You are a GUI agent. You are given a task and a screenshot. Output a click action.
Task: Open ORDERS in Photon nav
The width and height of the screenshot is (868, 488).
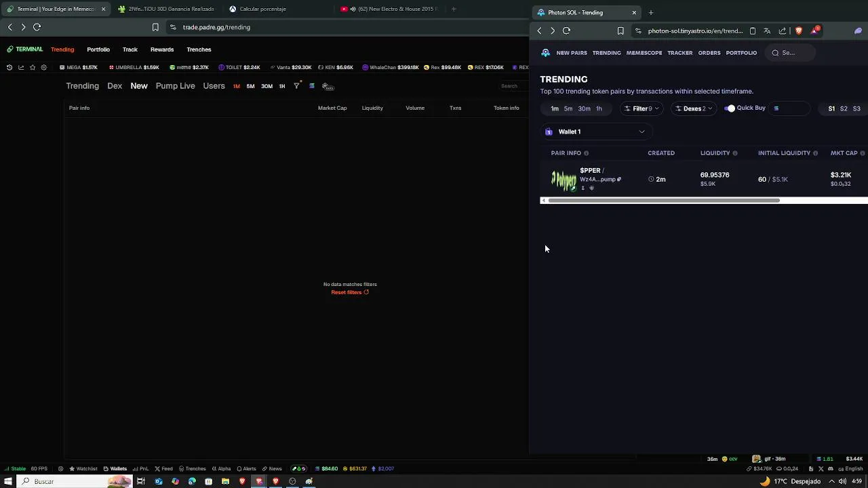[709, 53]
